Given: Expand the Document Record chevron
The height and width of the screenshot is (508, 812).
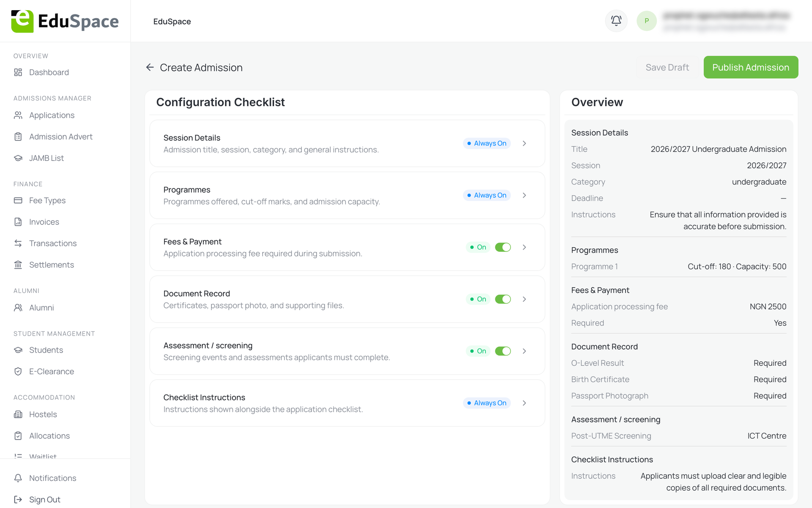Looking at the screenshot, I should [524, 299].
